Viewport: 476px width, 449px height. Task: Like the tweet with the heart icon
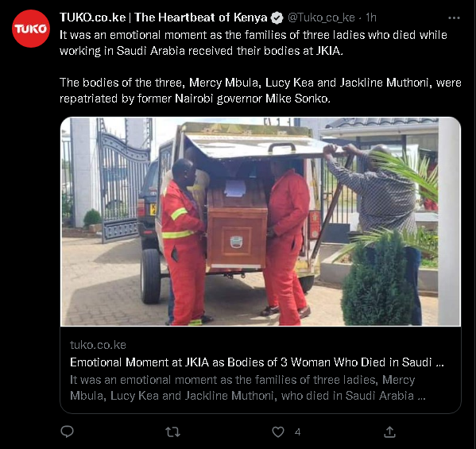point(278,432)
